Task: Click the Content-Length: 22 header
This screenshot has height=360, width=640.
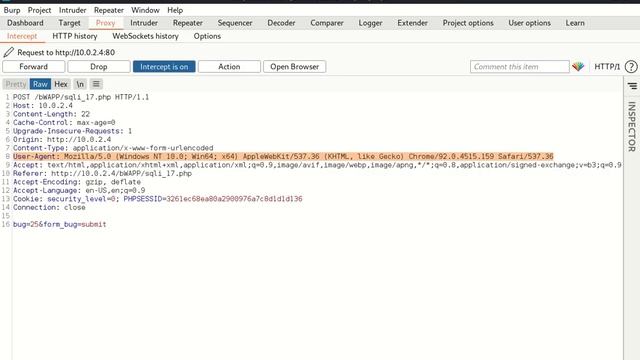Action: pos(51,114)
